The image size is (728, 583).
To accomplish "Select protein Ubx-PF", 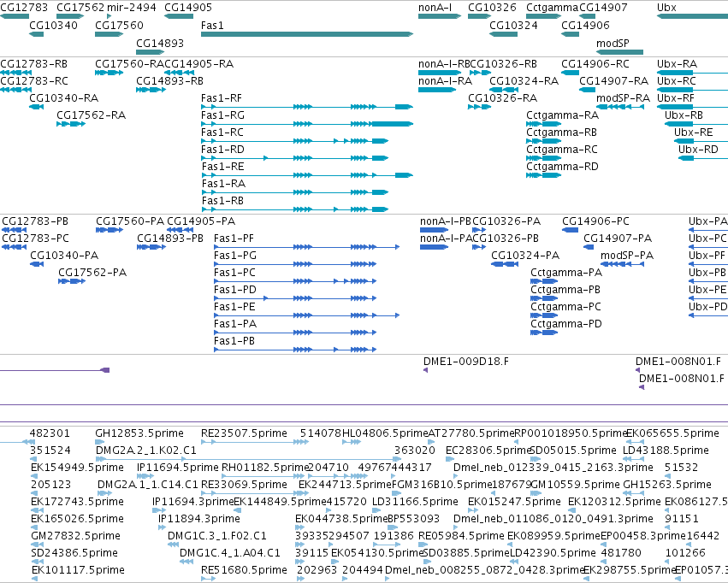I will [x=707, y=255].
